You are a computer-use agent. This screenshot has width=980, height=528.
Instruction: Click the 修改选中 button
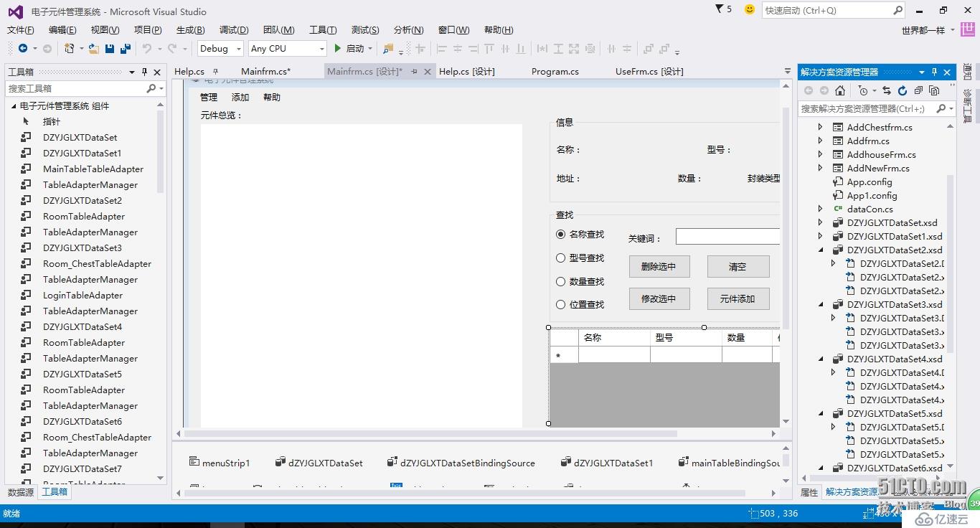click(659, 298)
